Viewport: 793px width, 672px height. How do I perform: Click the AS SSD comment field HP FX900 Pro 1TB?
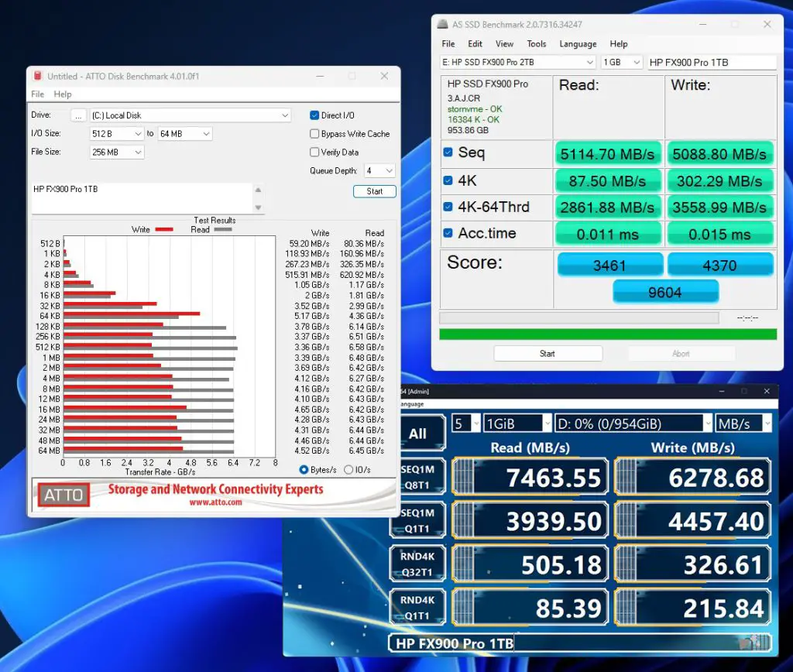click(712, 62)
